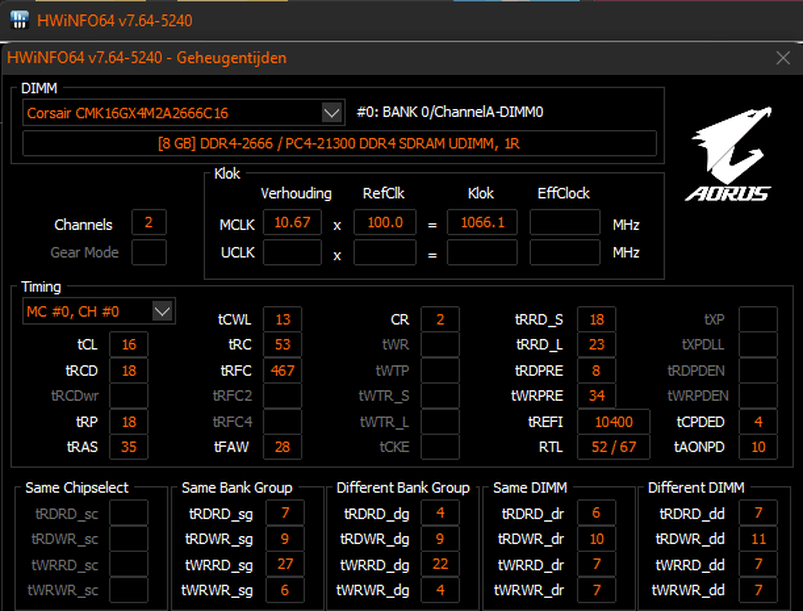This screenshot has height=611, width=803.
Task: Click the empty tCKE field
Action: coord(440,447)
